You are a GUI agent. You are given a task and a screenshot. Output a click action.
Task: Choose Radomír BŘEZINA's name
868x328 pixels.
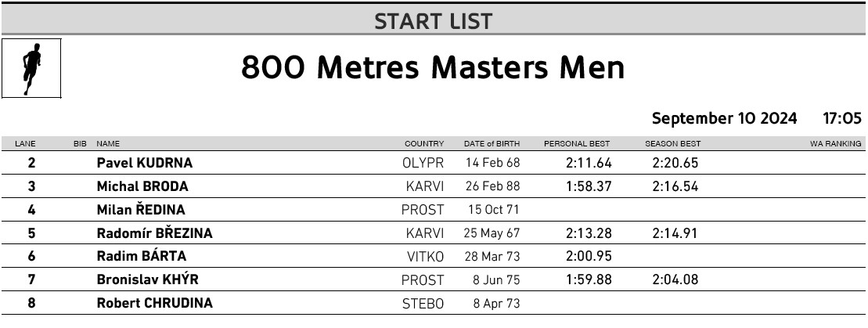click(154, 232)
